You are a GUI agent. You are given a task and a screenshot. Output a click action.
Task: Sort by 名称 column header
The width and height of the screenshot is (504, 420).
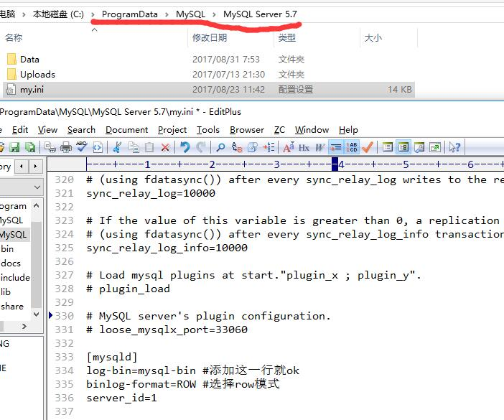14,38
